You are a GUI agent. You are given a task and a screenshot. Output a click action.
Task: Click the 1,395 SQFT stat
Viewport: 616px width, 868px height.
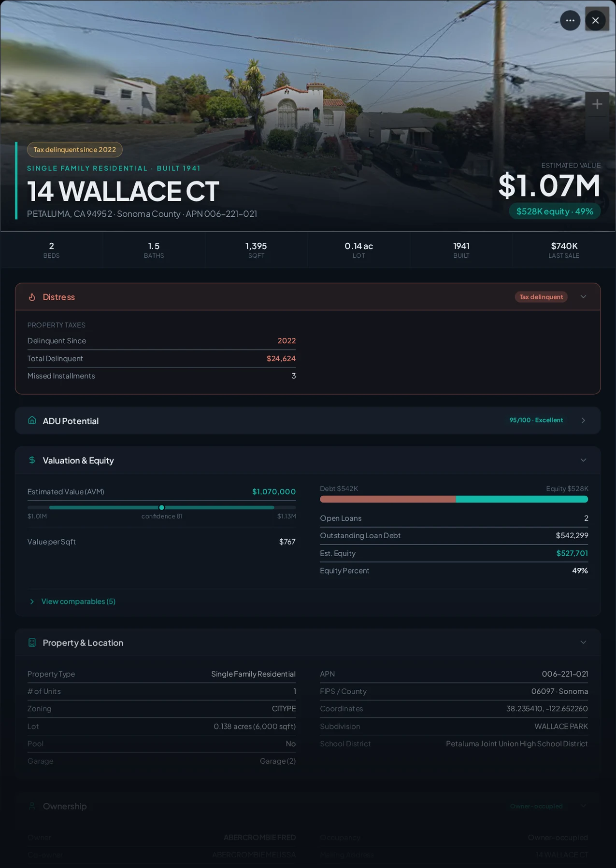pos(256,250)
